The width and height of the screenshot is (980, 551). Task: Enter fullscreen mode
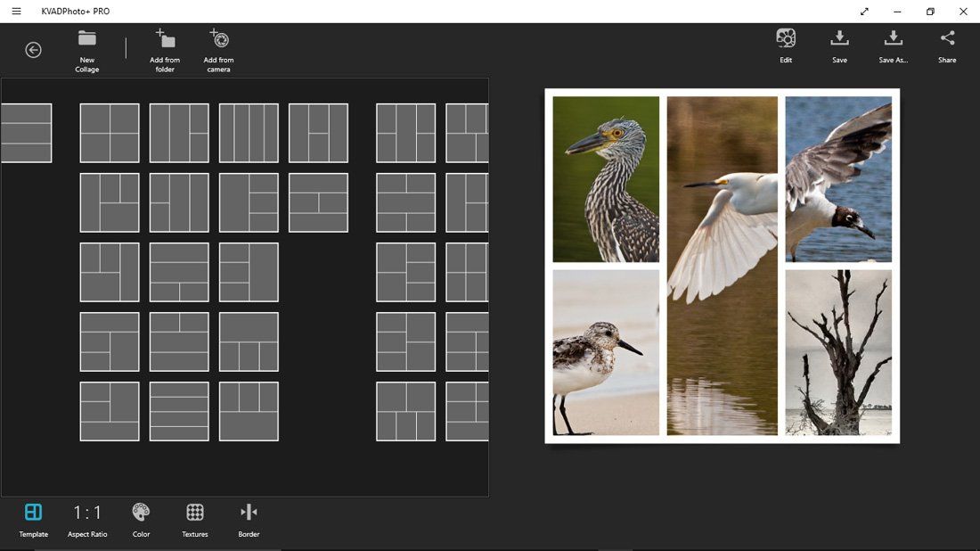[864, 12]
